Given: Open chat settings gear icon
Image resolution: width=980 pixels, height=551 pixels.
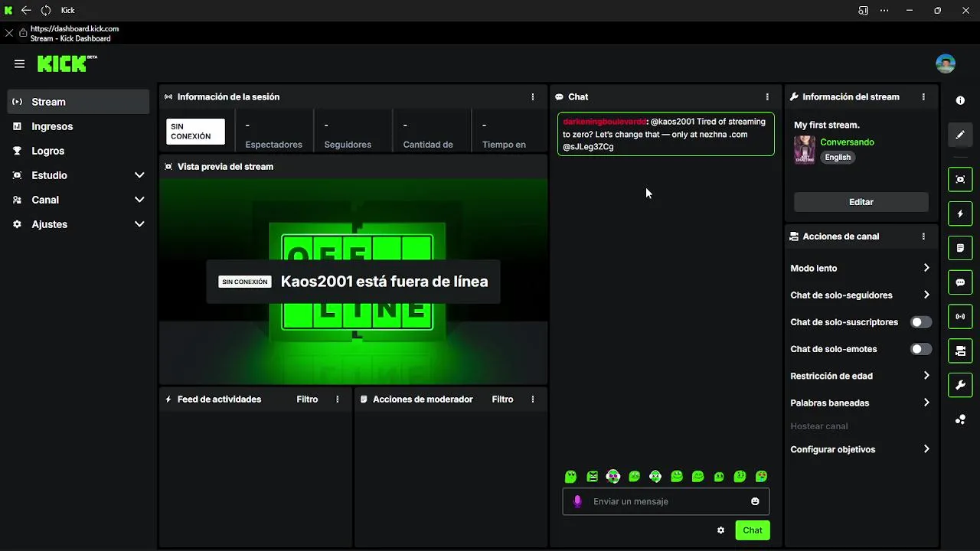Looking at the screenshot, I should coord(720,530).
